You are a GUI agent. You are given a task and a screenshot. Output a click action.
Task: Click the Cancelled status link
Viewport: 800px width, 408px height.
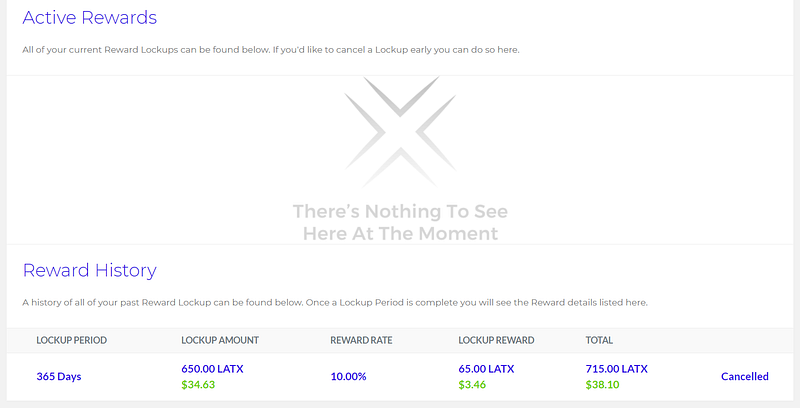pyautogui.click(x=744, y=377)
